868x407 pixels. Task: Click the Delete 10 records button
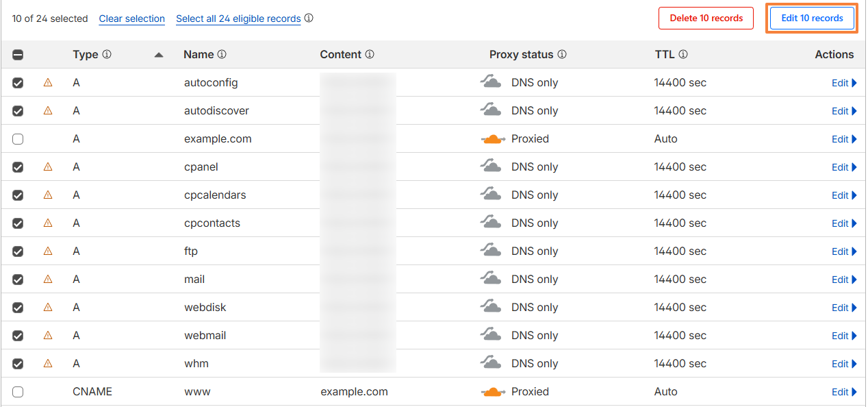[706, 18]
